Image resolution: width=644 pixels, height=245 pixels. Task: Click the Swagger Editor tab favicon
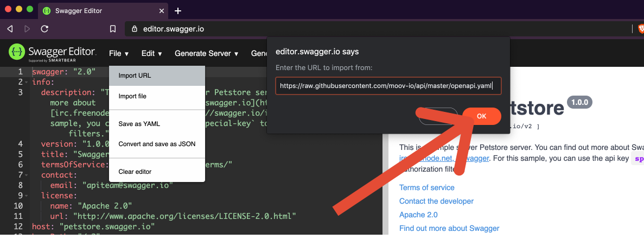pos(47,11)
